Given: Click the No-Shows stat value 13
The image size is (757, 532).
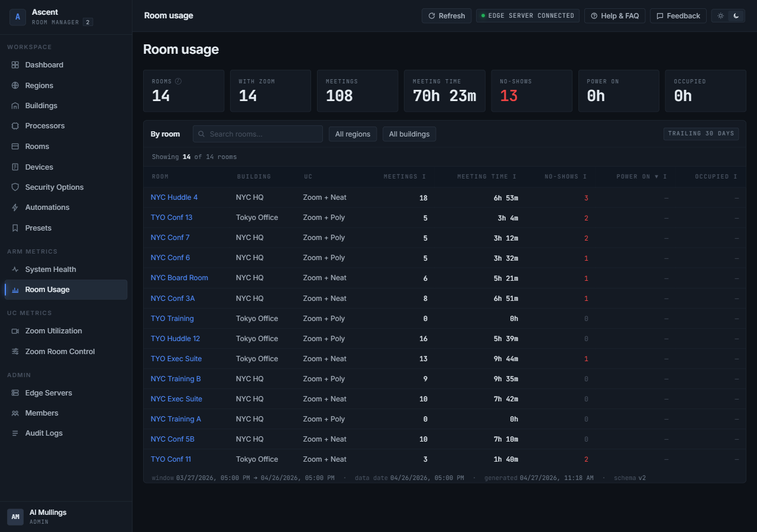Looking at the screenshot, I should [x=509, y=96].
